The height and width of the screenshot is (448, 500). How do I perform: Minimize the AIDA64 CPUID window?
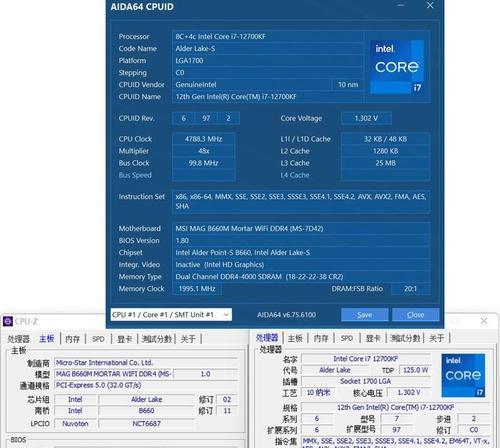(401, 5)
